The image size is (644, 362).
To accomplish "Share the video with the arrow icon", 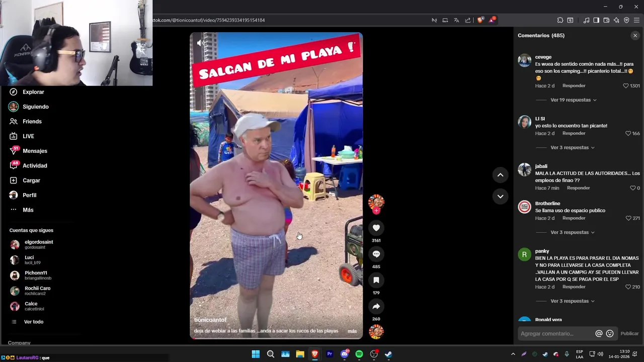I will [376, 306].
